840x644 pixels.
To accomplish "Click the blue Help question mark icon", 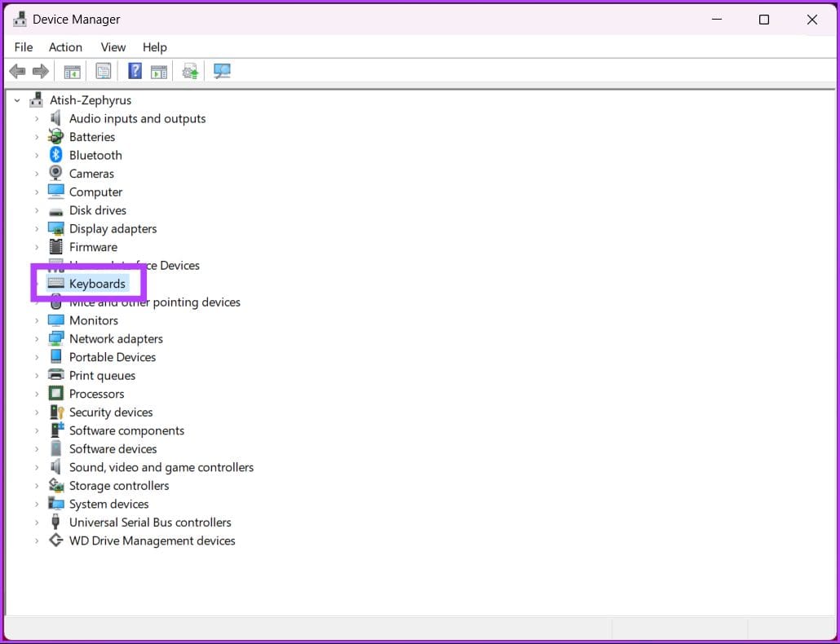I will pyautogui.click(x=135, y=71).
